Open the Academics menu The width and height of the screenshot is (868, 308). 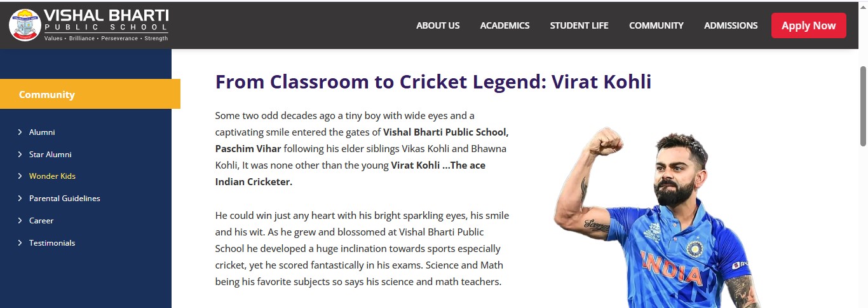(x=505, y=25)
